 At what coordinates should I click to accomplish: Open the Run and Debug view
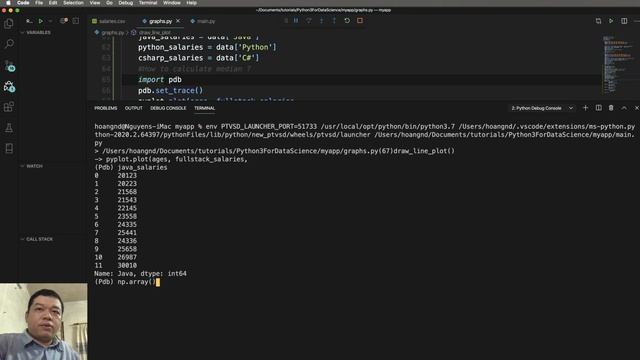tap(9, 86)
